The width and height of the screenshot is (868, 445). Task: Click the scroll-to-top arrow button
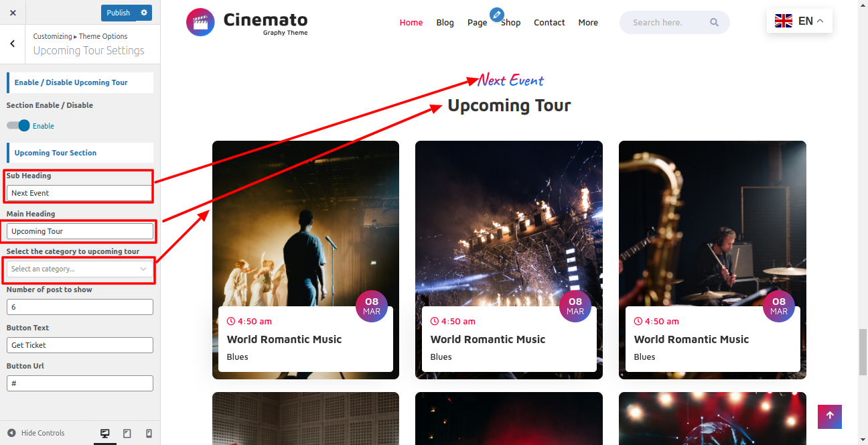coord(829,416)
